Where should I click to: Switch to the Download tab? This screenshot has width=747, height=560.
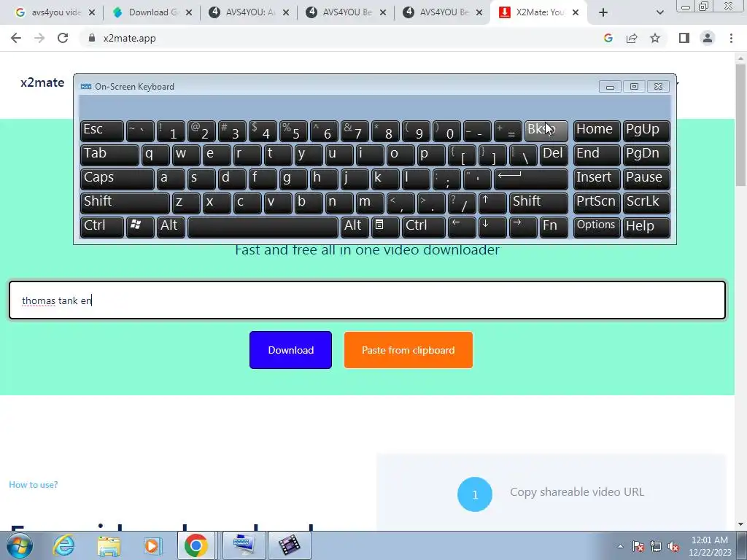coord(151,12)
